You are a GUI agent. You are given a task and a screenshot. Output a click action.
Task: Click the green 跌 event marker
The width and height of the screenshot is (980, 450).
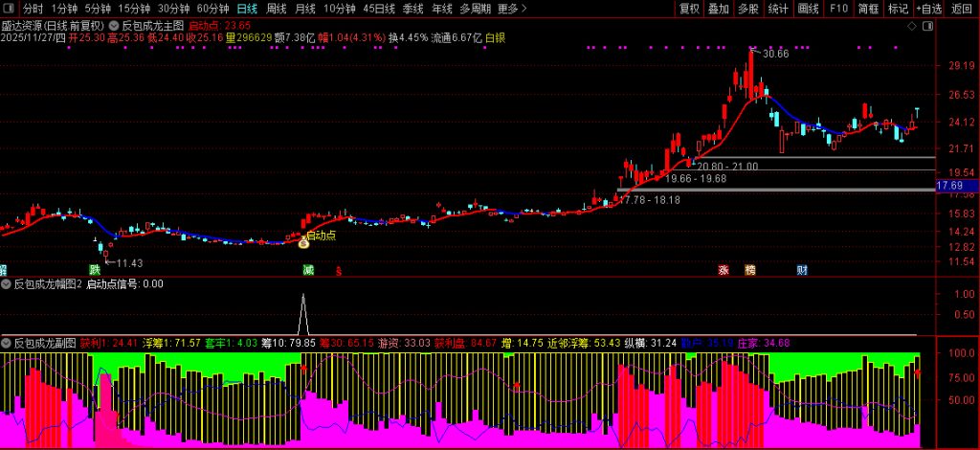coord(94,271)
